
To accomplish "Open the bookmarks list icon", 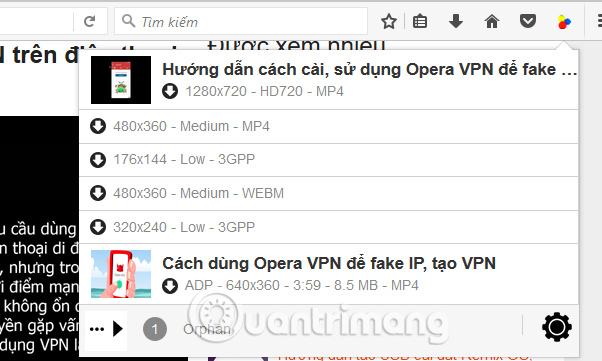I will point(420,22).
